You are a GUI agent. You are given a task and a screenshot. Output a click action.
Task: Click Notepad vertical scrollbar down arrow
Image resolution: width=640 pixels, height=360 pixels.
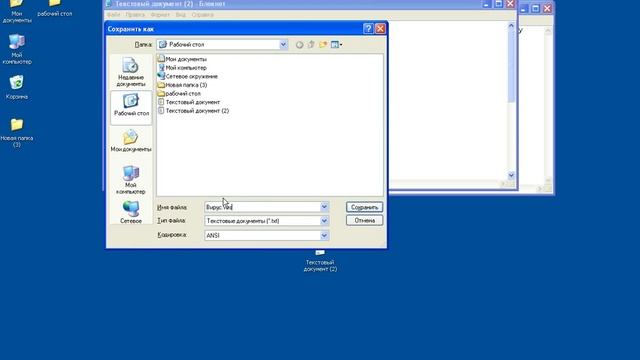[x=511, y=176]
